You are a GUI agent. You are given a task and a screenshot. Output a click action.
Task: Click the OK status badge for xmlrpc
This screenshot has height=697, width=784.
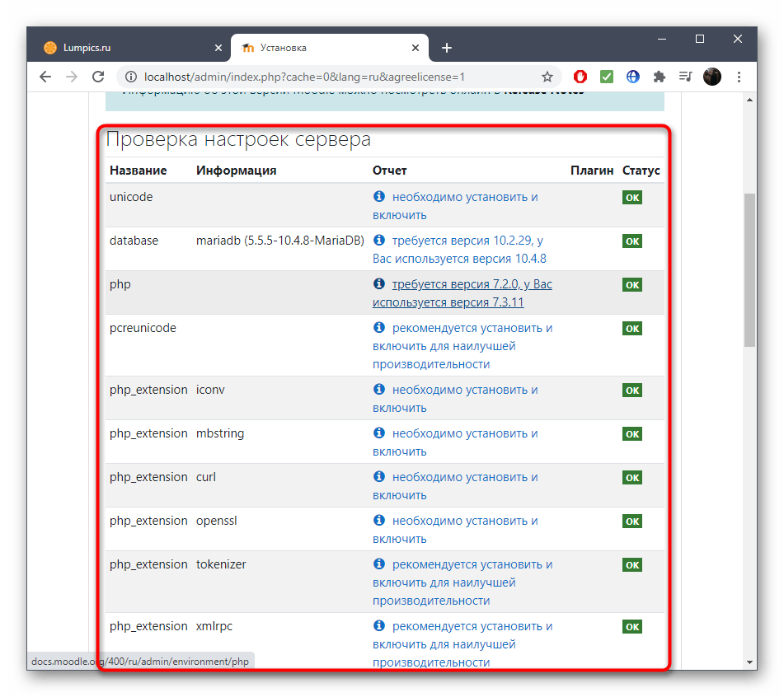tap(632, 626)
